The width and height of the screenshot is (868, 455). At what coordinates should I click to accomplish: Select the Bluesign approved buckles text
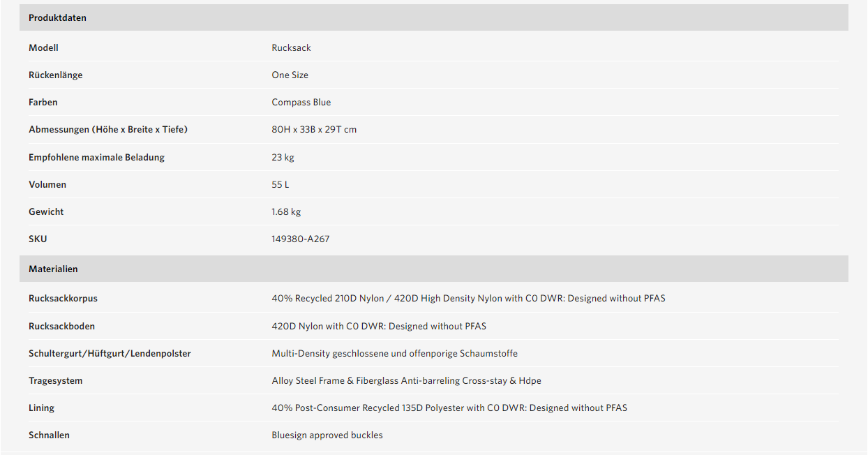[327, 435]
